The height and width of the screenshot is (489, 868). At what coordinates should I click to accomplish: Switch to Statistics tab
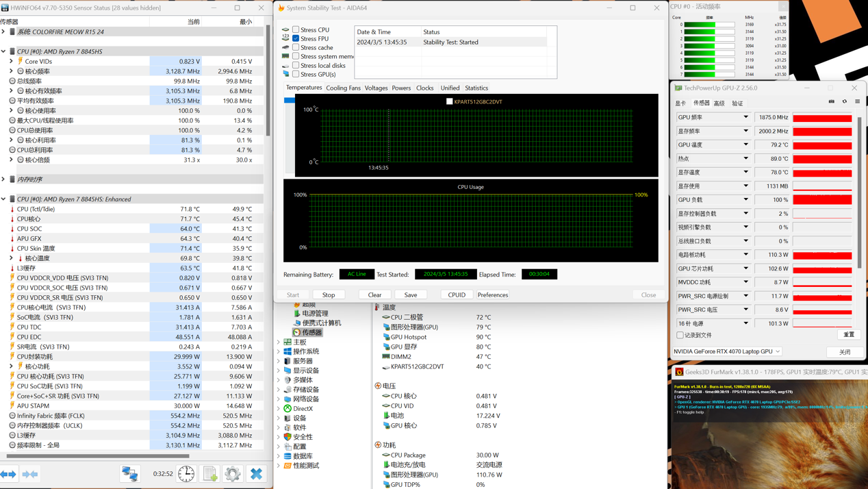(476, 88)
